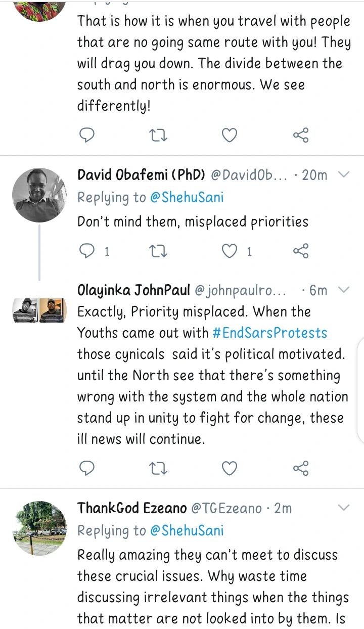The height and width of the screenshot is (629, 364).
Task: Retweet Olayinka JohnPaul's tweet
Action: tap(159, 468)
